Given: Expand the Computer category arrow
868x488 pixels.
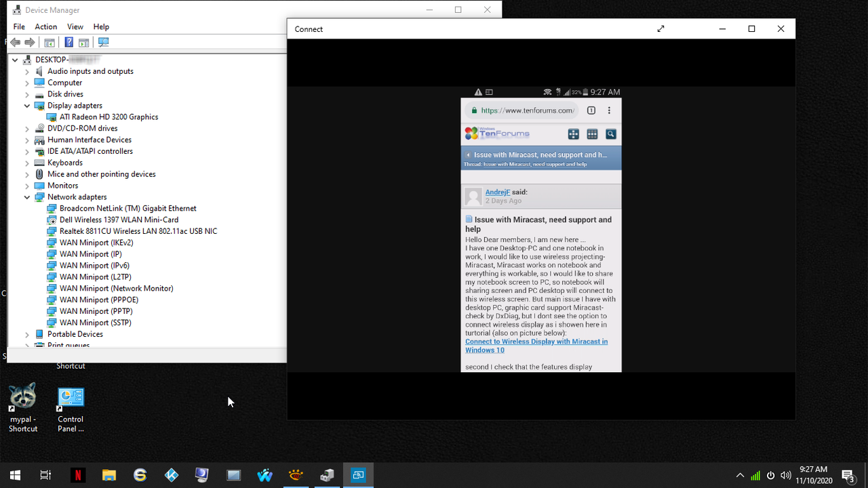Looking at the screenshot, I should point(27,83).
